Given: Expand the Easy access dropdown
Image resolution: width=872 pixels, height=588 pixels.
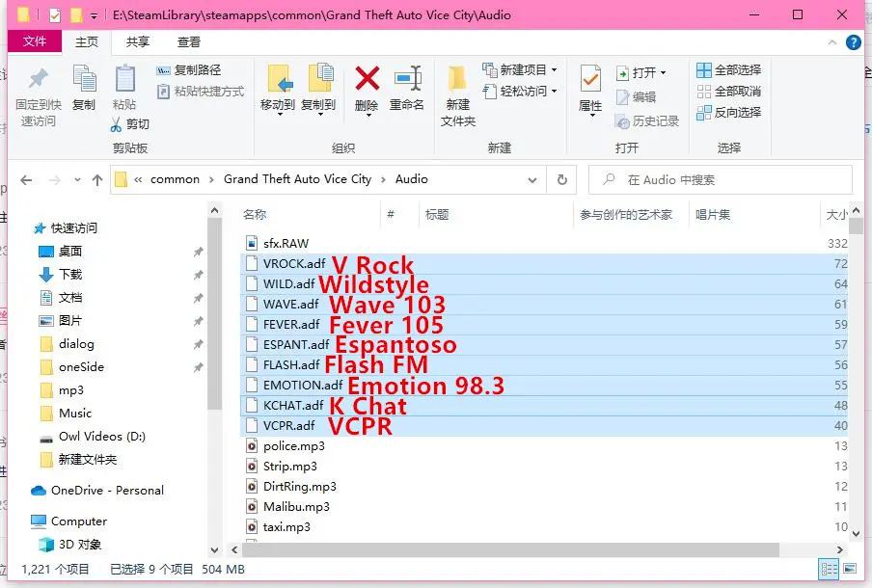Looking at the screenshot, I should point(555,92).
